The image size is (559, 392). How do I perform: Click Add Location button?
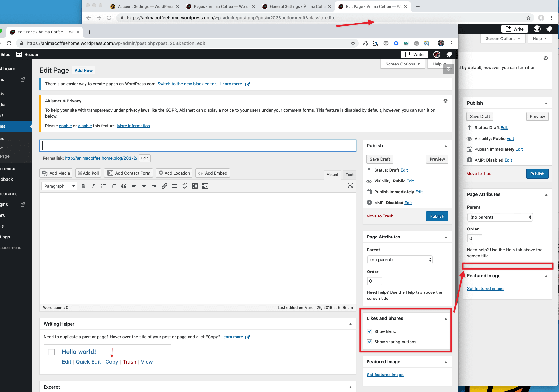[x=174, y=173]
